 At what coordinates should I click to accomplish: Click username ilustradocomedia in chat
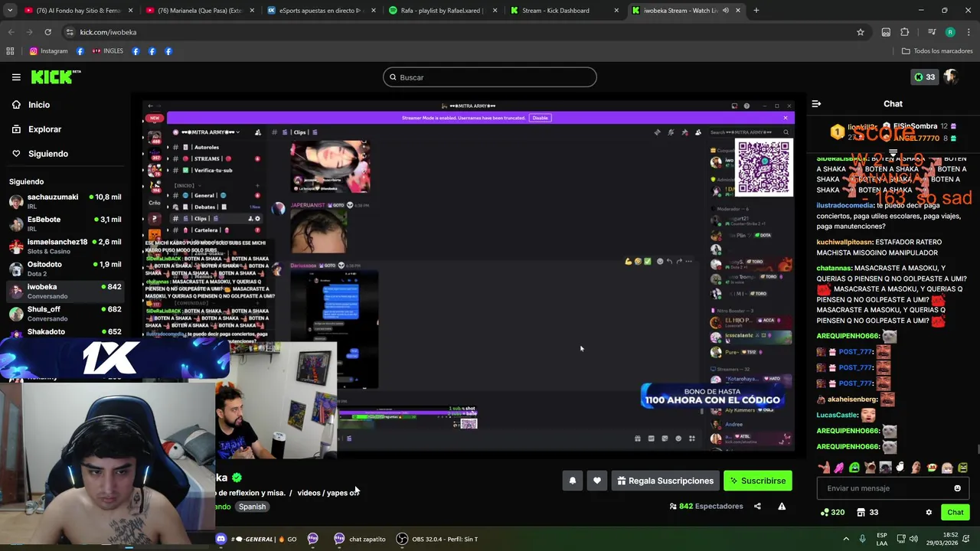click(x=844, y=206)
